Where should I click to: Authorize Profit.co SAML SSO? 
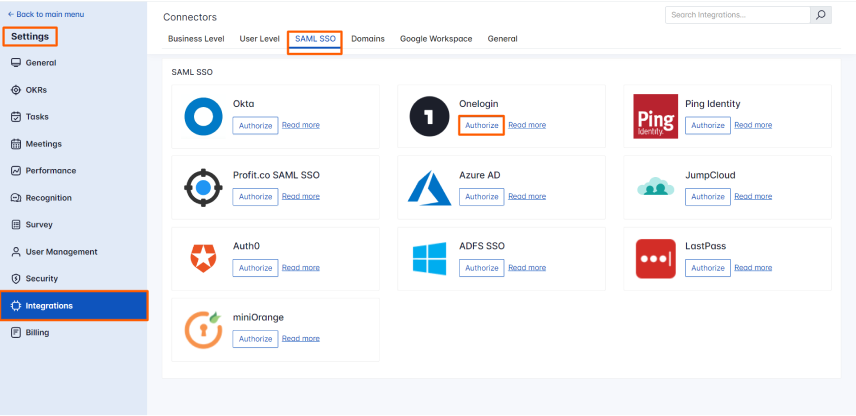tap(255, 197)
